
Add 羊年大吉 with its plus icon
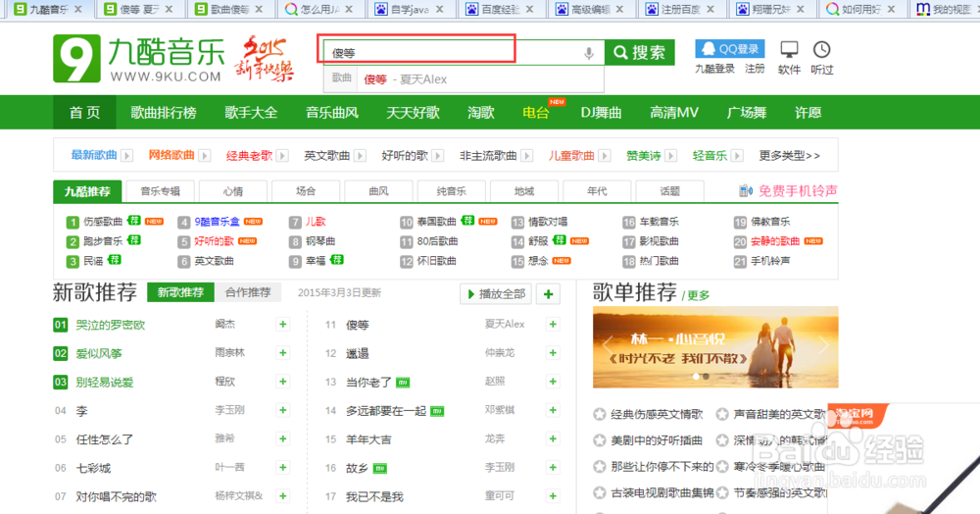click(x=553, y=439)
